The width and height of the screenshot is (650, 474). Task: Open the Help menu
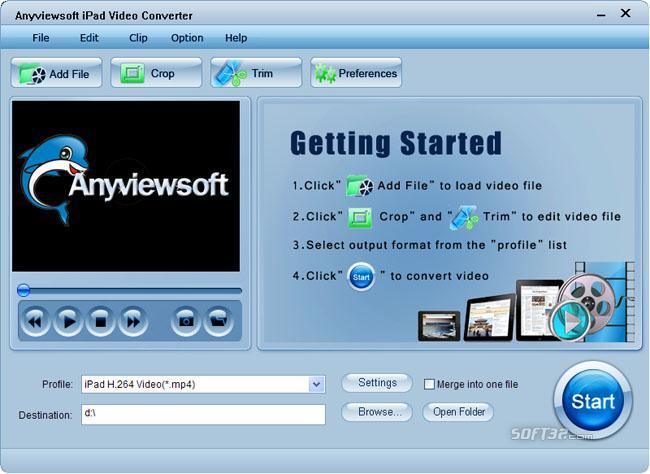coord(236,38)
